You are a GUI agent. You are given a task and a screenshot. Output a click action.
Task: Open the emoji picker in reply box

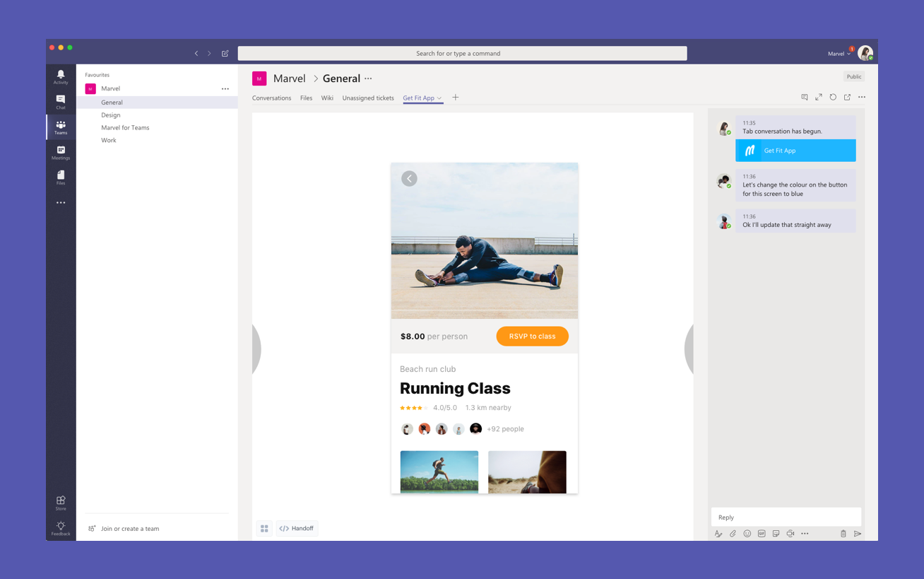(x=747, y=534)
